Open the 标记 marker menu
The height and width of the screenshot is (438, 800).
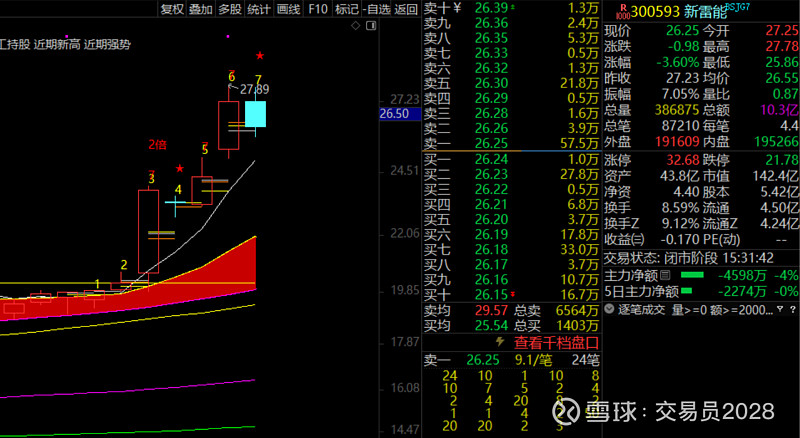tap(347, 9)
